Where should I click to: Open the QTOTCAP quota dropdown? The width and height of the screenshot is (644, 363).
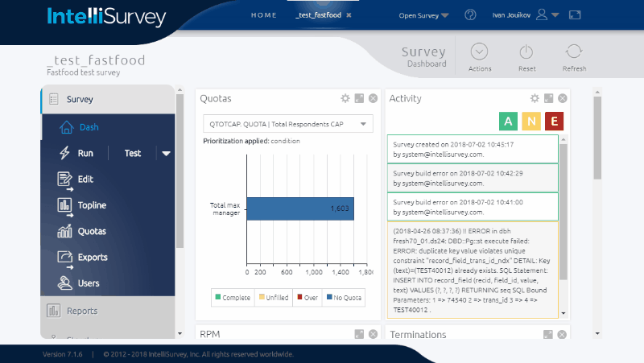[x=288, y=124]
